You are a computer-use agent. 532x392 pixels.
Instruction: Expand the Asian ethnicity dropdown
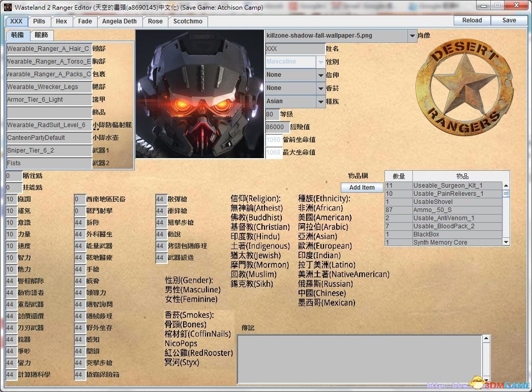(x=320, y=101)
